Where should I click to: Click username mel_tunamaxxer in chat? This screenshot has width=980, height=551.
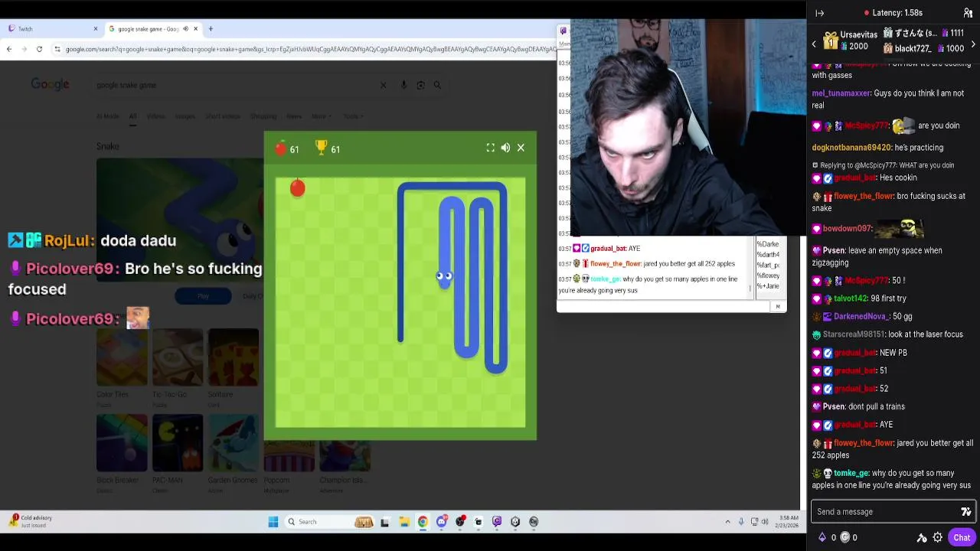tap(841, 93)
